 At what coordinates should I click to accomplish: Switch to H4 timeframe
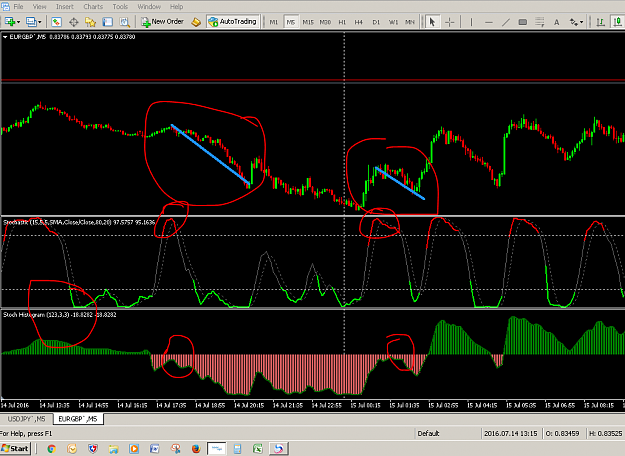(359, 22)
